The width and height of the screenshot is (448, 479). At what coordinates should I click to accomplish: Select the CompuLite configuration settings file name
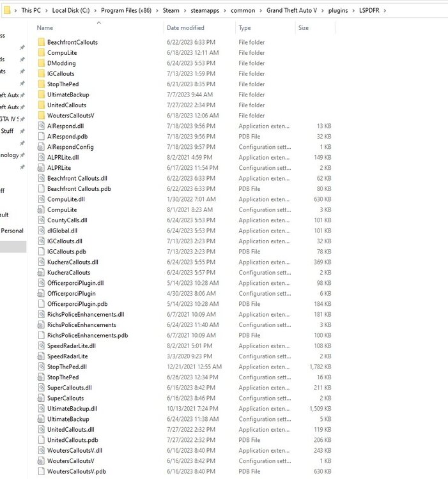coord(62,210)
